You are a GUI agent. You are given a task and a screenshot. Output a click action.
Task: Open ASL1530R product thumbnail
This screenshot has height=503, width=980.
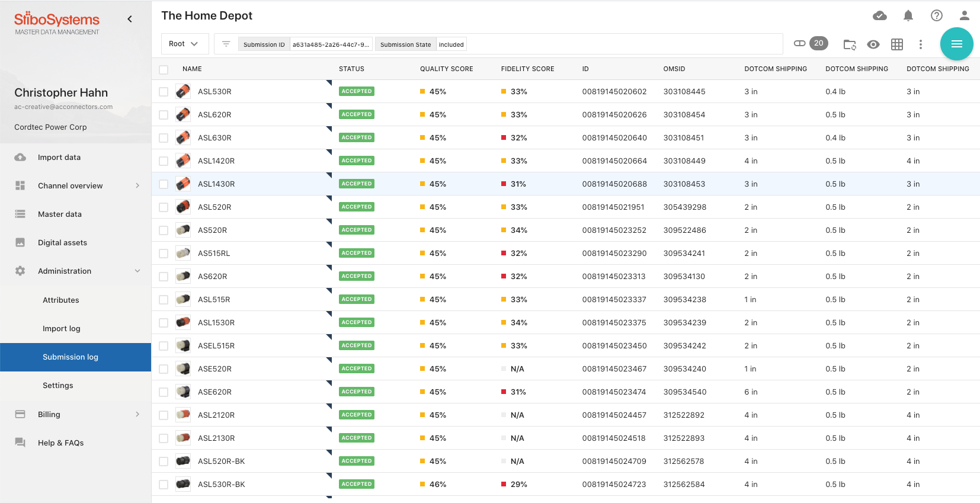click(x=183, y=322)
